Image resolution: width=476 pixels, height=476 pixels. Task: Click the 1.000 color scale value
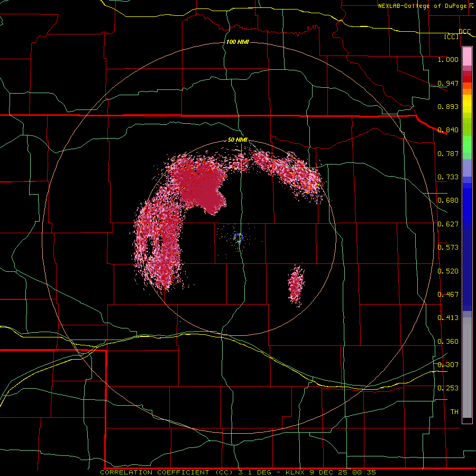(x=448, y=59)
